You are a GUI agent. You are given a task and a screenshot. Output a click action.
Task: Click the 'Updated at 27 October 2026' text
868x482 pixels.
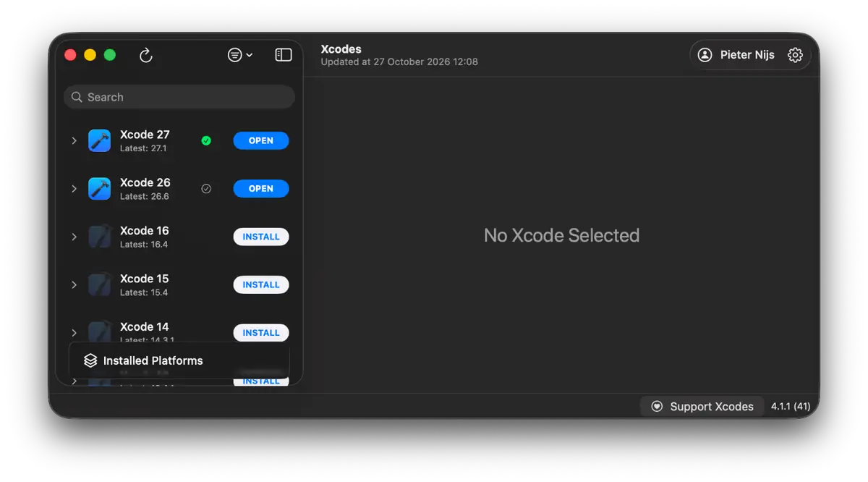(399, 62)
